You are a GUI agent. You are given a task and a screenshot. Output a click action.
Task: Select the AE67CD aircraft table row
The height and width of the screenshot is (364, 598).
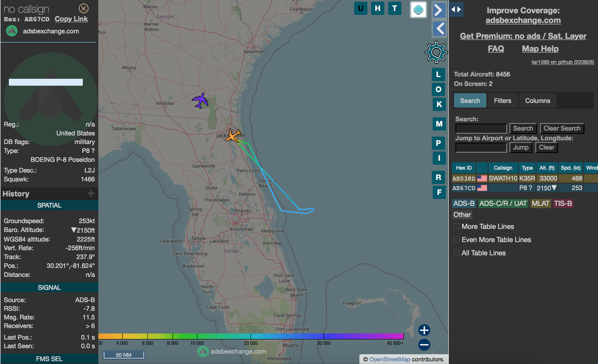tap(525, 188)
